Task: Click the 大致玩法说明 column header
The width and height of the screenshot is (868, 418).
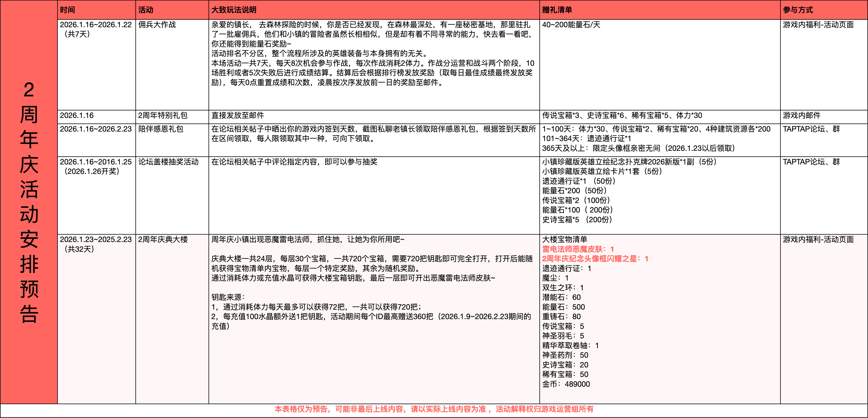Action: pyautogui.click(x=233, y=10)
